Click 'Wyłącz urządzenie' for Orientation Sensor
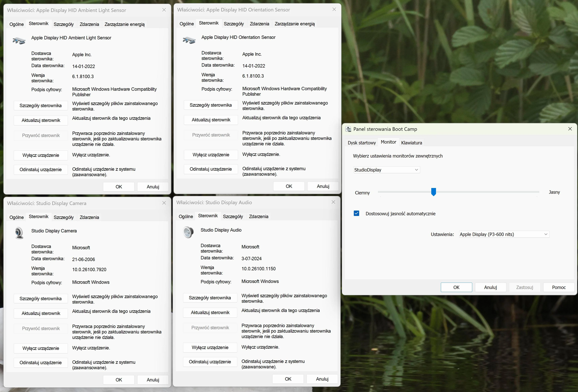 211,155
